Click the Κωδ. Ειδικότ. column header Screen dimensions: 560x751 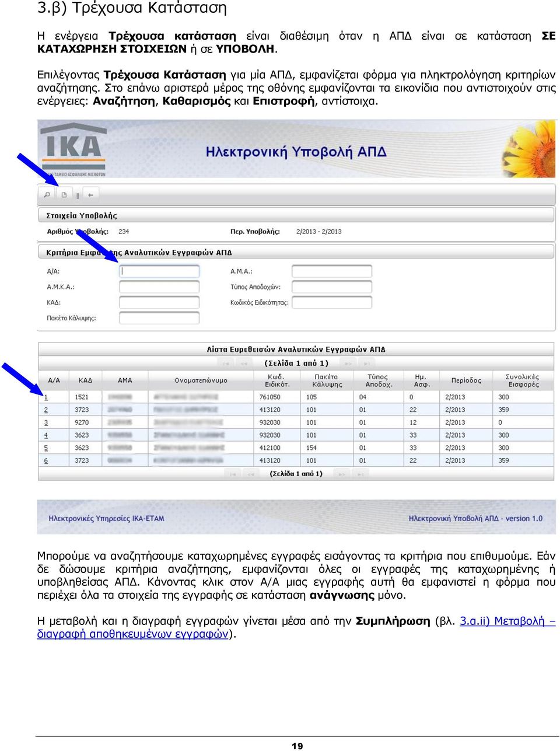tap(278, 380)
